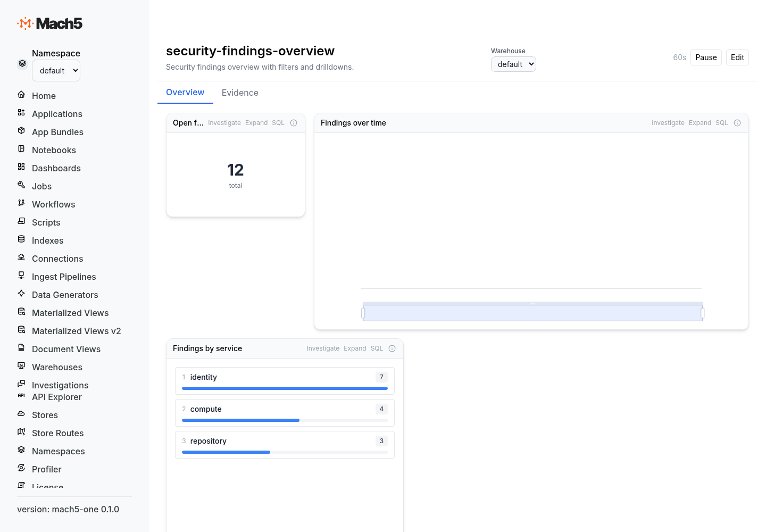766x532 pixels.
Task: Open Investigations in the sidebar
Action: pyautogui.click(x=60, y=385)
